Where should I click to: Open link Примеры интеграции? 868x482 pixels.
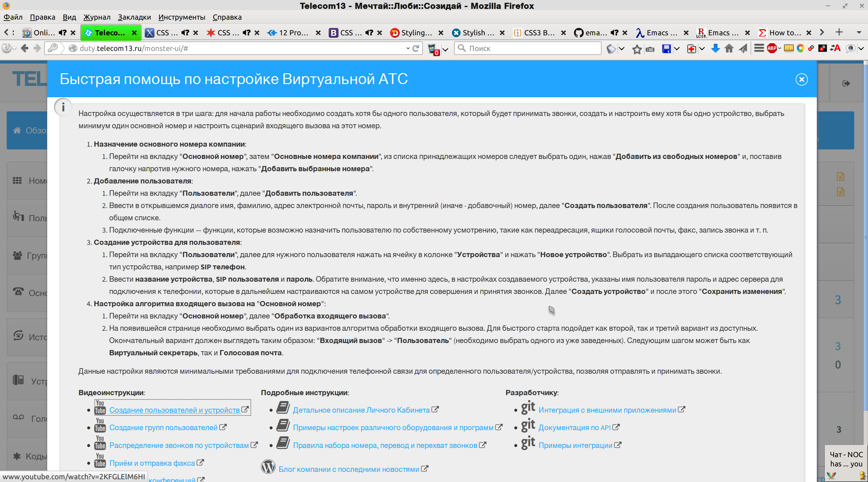point(575,445)
